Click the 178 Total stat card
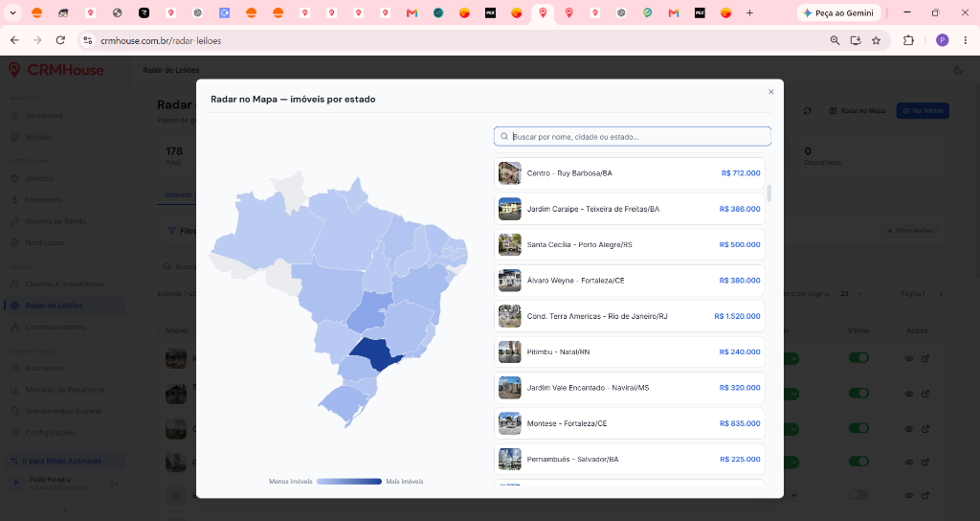Image resolution: width=980 pixels, height=521 pixels. coord(177,155)
